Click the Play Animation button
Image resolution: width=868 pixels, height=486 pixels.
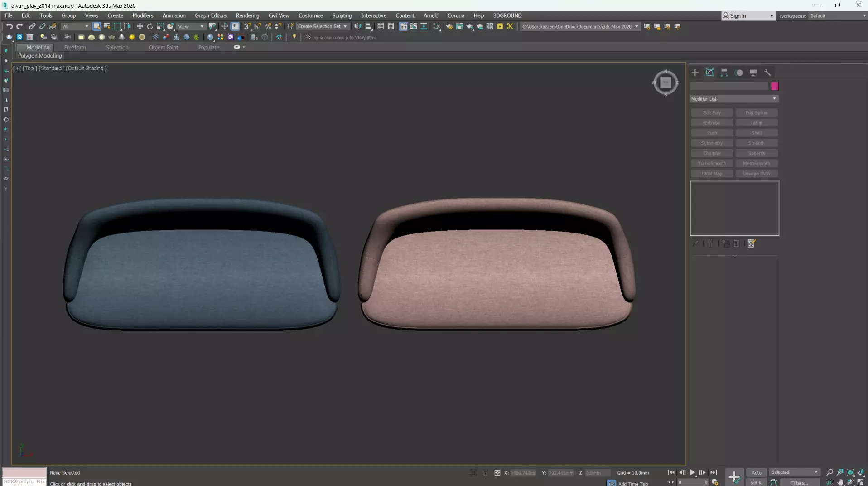692,472
